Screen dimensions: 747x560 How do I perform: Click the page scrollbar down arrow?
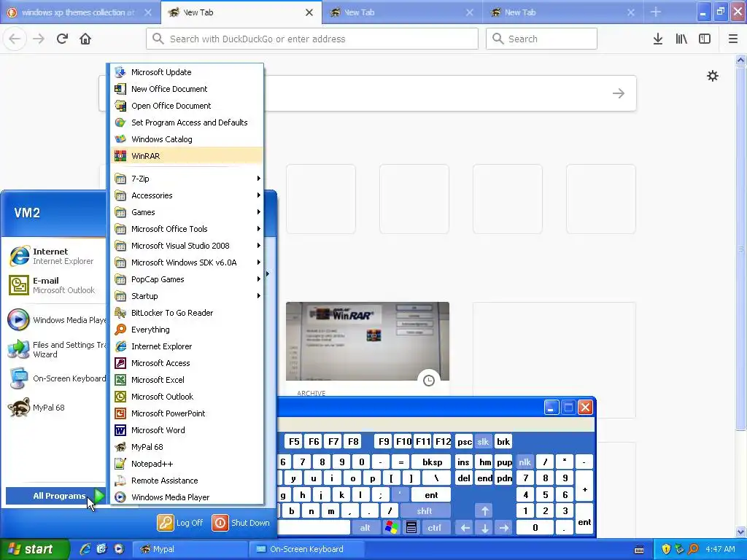740,532
